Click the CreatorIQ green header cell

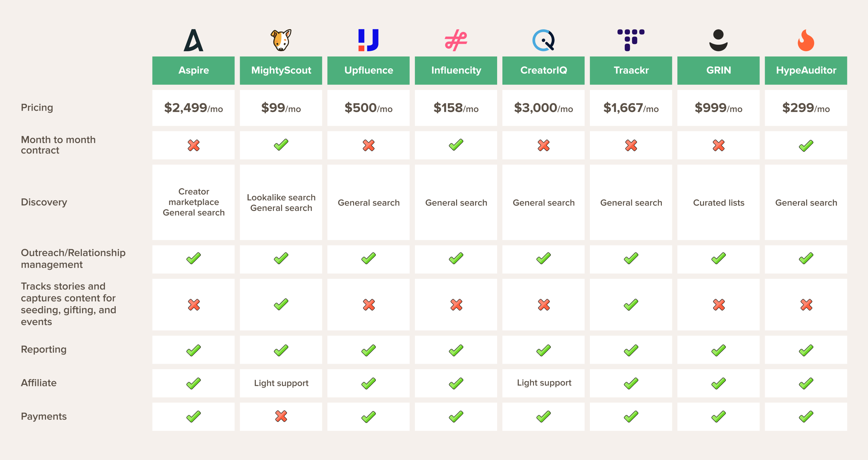click(x=543, y=70)
